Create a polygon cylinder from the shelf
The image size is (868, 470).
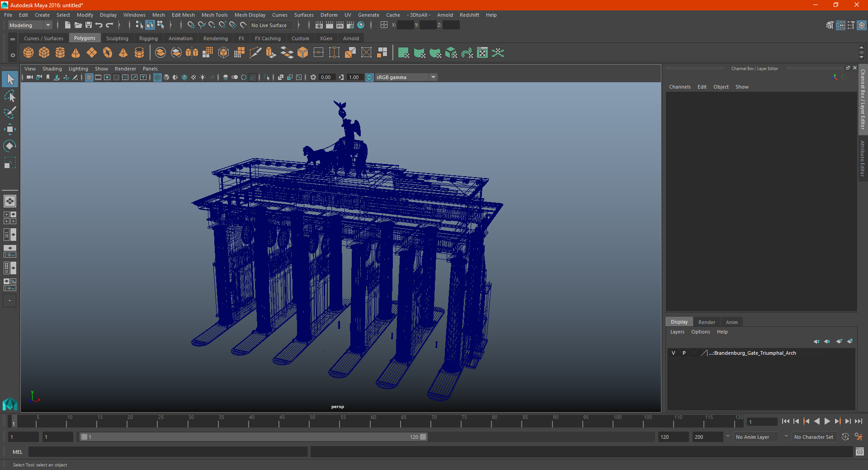(60, 53)
